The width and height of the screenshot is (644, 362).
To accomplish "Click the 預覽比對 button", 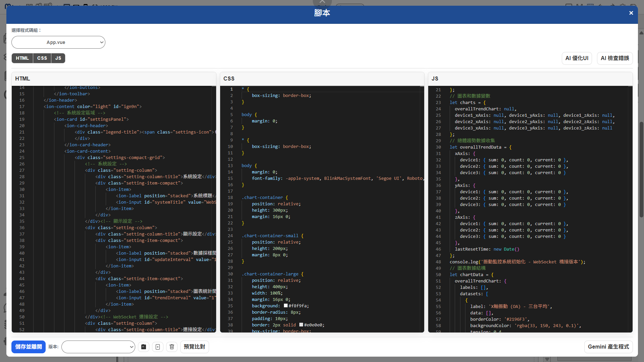I will pos(194,347).
